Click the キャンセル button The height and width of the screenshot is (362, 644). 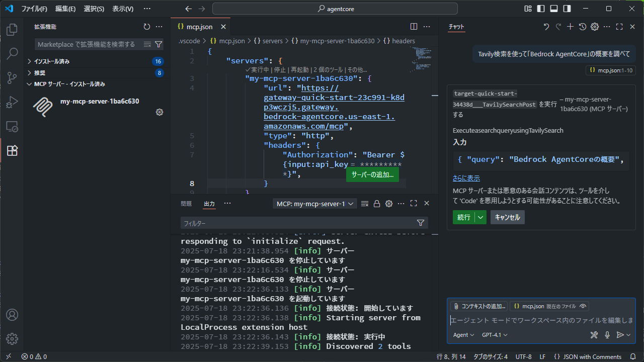pyautogui.click(x=507, y=217)
